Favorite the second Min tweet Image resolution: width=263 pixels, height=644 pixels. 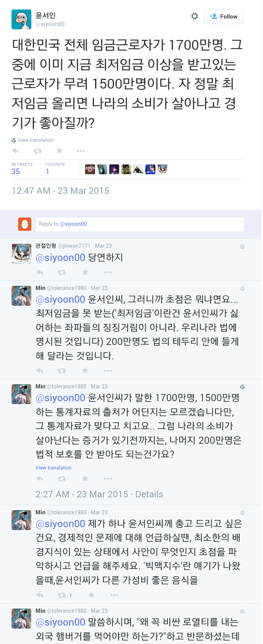pos(85,478)
